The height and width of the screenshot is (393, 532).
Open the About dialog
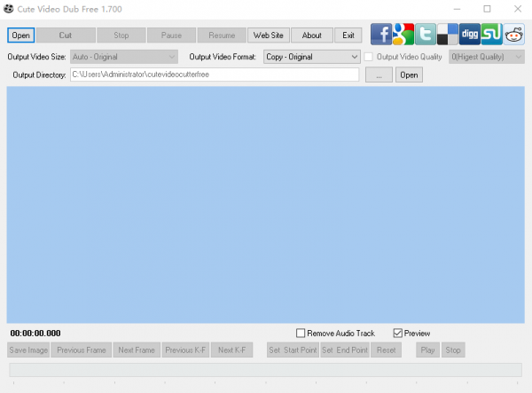(312, 35)
